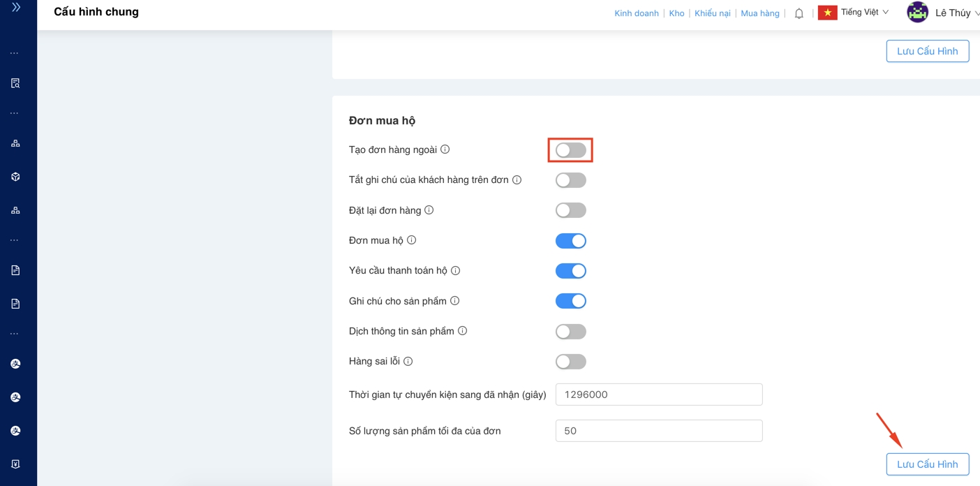This screenshot has height=486, width=980.
Task: Click the Lê Thúy user avatar
Action: (917, 13)
